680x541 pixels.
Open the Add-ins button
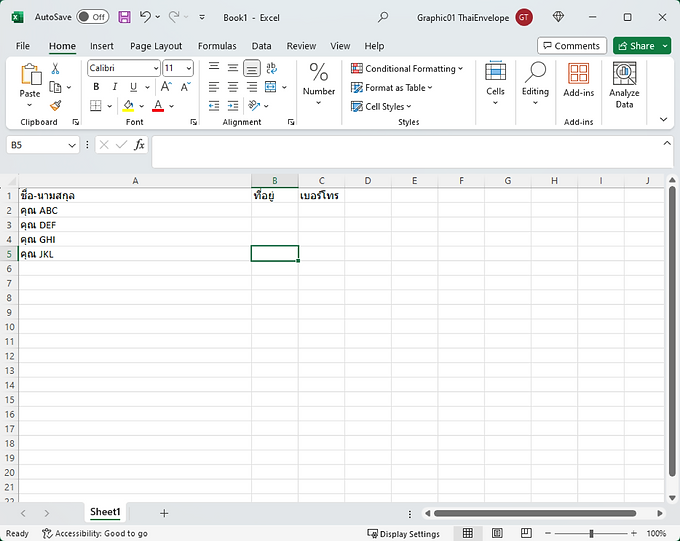click(x=579, y=80)
